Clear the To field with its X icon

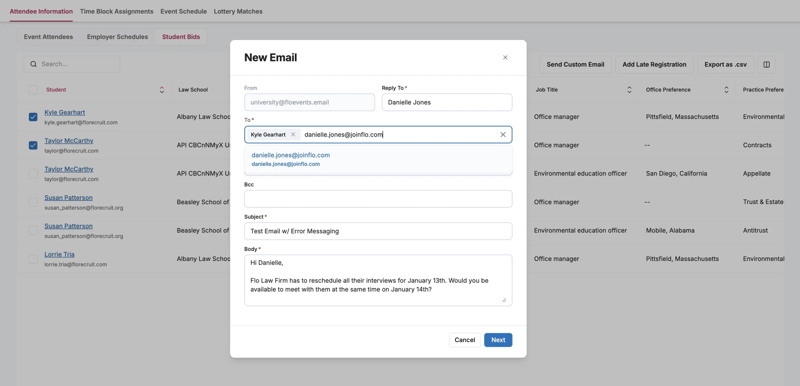[x=503, y=135]
